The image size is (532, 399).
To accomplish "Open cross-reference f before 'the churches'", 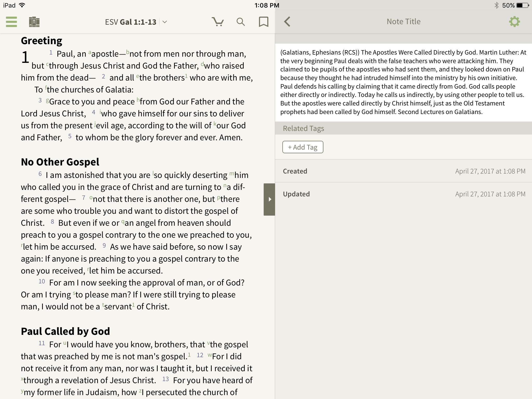I will coord(46,88).
